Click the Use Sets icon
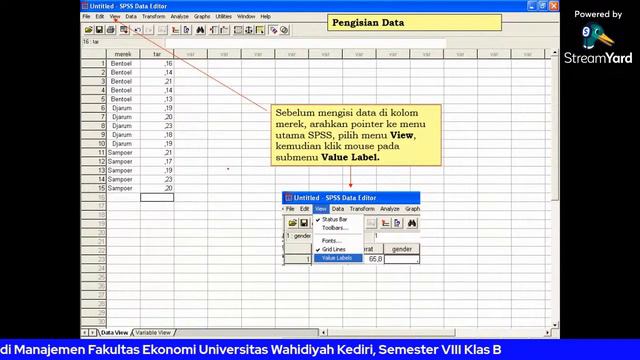The width and height of the screenshot is (640, 360). coord(284,30)
